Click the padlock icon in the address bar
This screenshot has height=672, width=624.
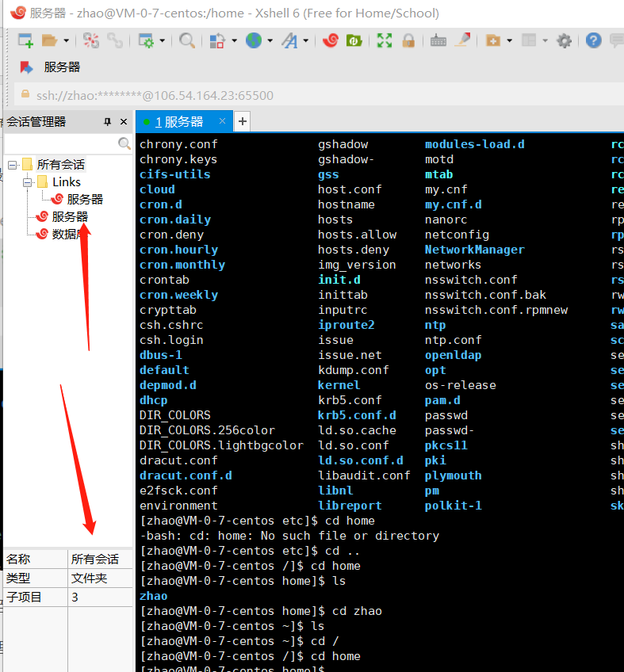25,94
